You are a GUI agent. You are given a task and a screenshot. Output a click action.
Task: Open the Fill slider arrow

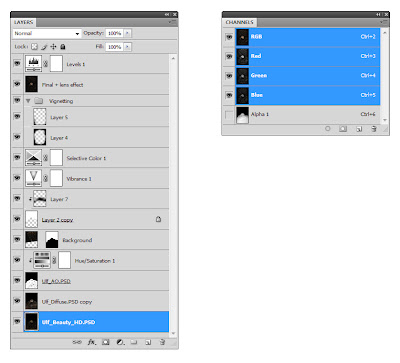[x=127, y=47]
